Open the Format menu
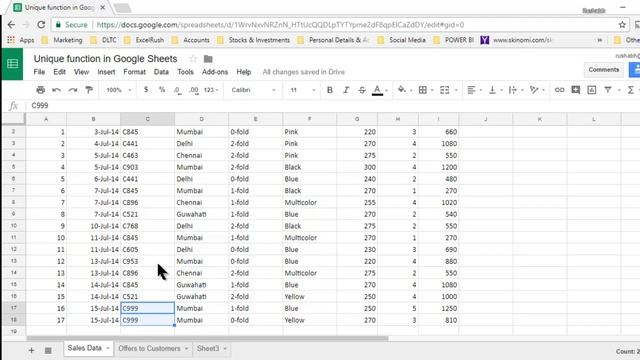Screen dimensions: 640x360 (x=134, y=72)
